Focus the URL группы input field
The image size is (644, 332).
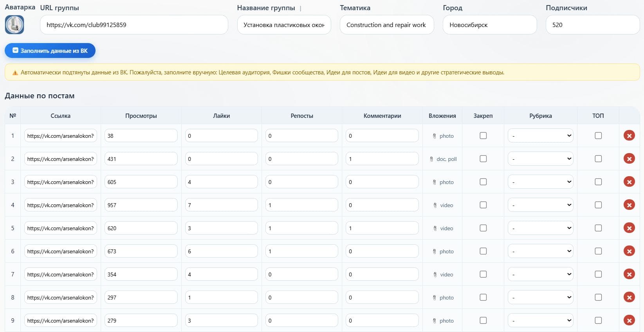click(x=134, y=25)
